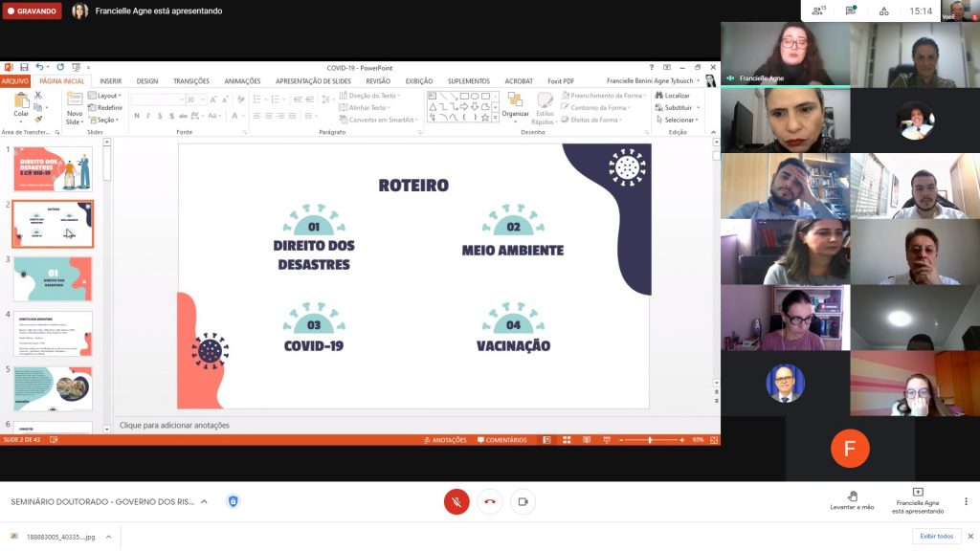Select slide 3 thumbnail in slide panel

(54, 278)
